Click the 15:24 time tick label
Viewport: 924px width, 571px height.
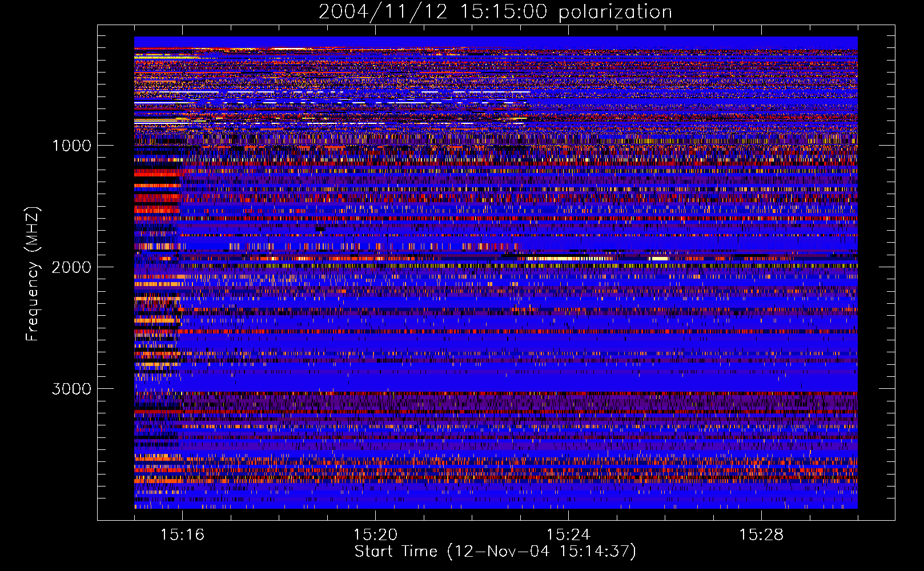click(568, 534)
